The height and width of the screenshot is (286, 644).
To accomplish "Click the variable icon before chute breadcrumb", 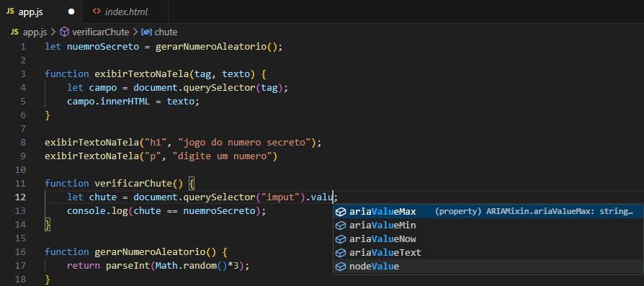I will pos(147,32).
